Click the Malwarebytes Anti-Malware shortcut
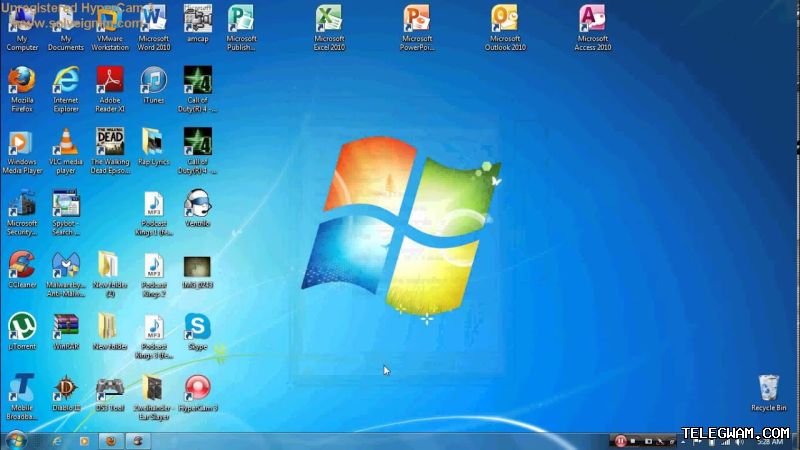 point(66,274)
